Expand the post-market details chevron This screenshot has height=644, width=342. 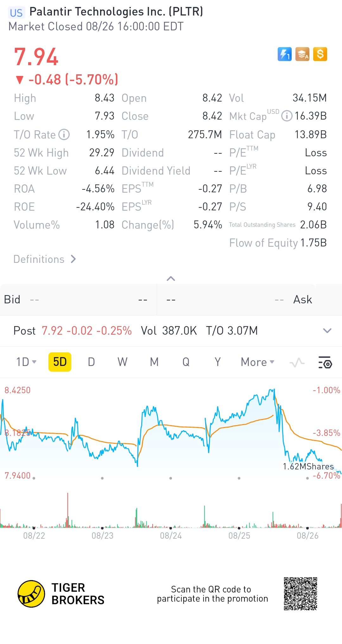point(327,331)
